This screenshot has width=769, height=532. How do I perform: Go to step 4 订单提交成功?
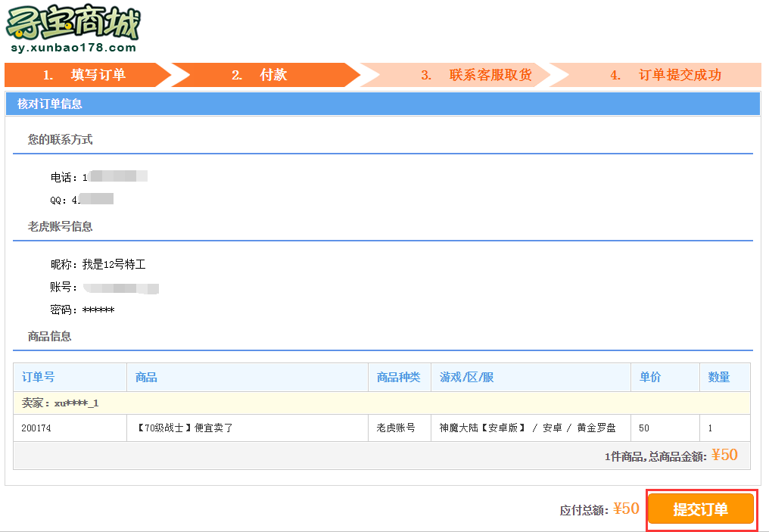[x=666, y=75]
